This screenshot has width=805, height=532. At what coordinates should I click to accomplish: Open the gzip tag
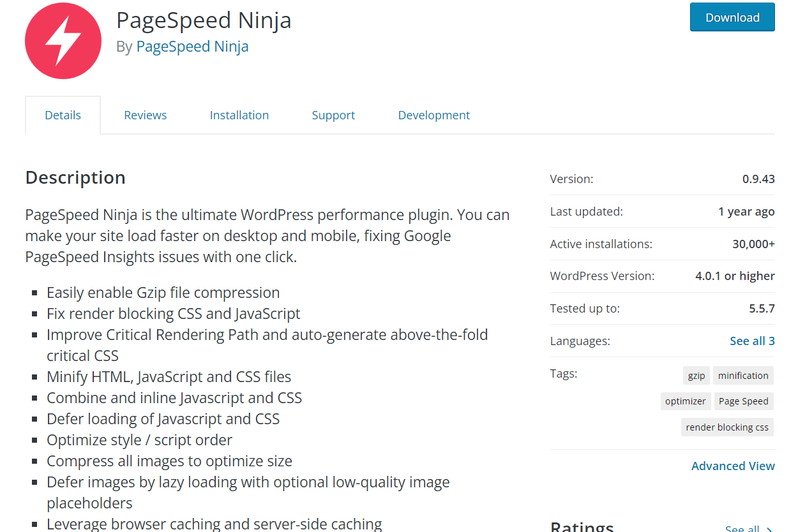coord(696,376)
